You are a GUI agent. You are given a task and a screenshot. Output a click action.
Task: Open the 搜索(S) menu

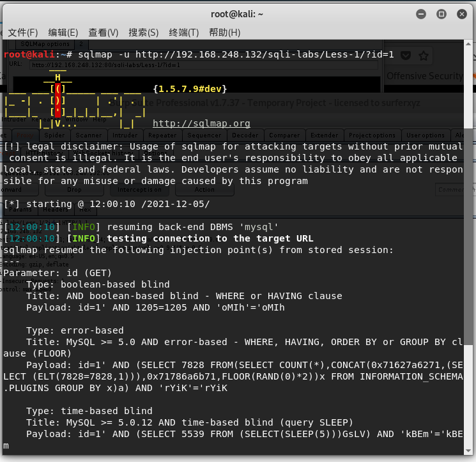coord(144,33)
